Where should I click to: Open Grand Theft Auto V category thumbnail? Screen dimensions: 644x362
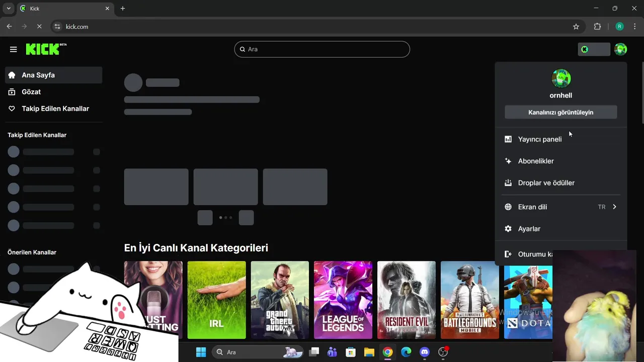pos(280,300)
